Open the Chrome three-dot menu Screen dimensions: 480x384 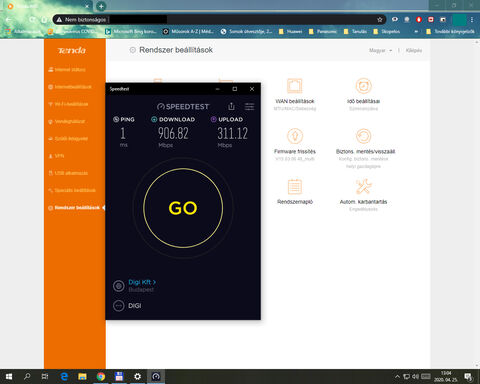tap(472, 20)
